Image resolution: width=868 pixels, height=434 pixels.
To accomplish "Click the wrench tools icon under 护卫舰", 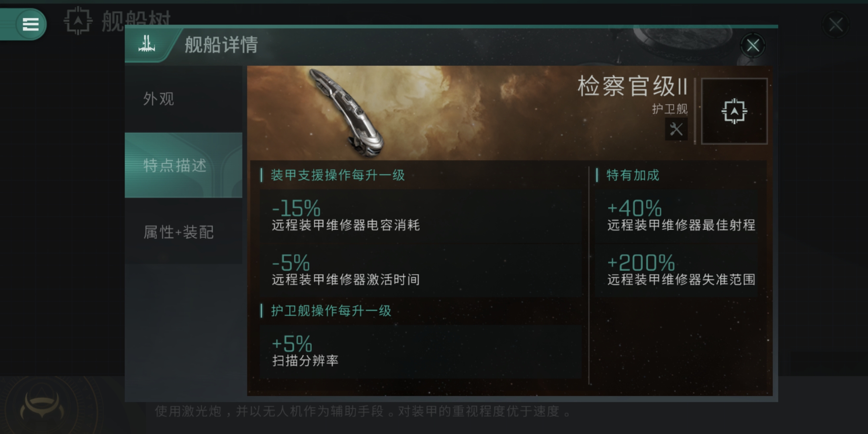I will pos(676,129).
